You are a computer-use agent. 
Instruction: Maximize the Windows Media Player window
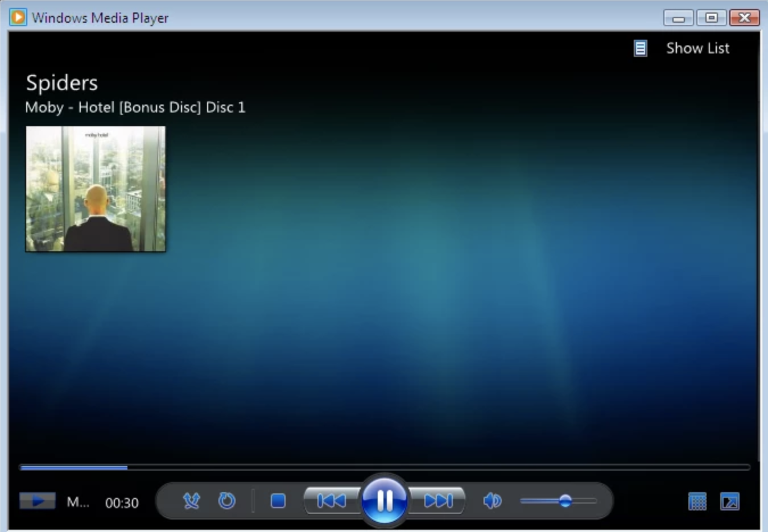click(711, 18)
